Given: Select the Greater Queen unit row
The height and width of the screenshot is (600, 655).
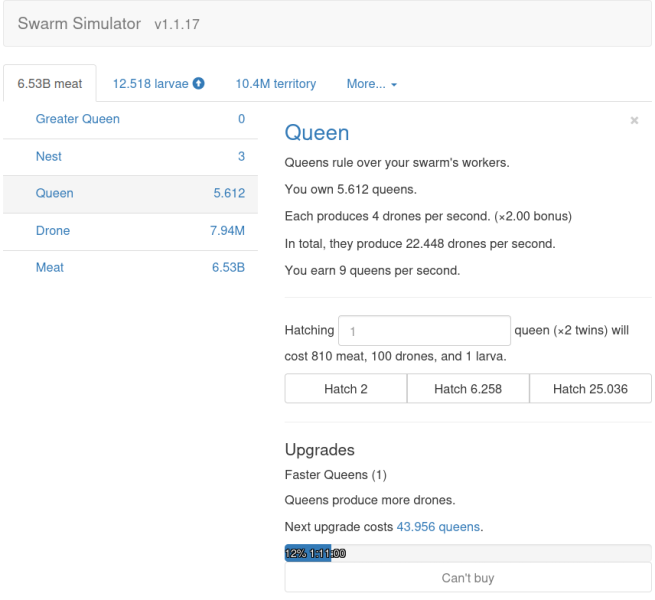Looking at the screenshot, I should [130, 119].
